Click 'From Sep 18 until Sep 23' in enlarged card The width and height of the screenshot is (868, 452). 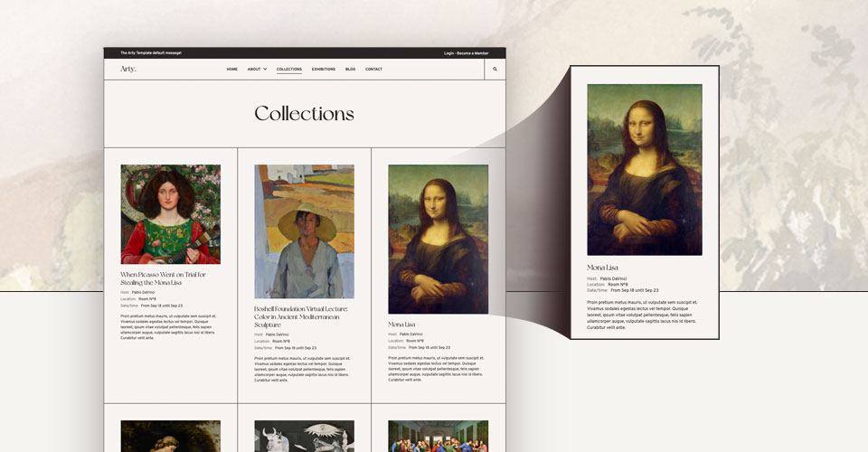pos(635,290)
